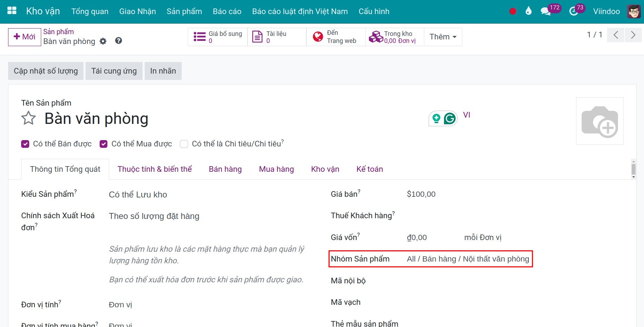
Task: Click the help question mark icon
Action: pos(119,41)
